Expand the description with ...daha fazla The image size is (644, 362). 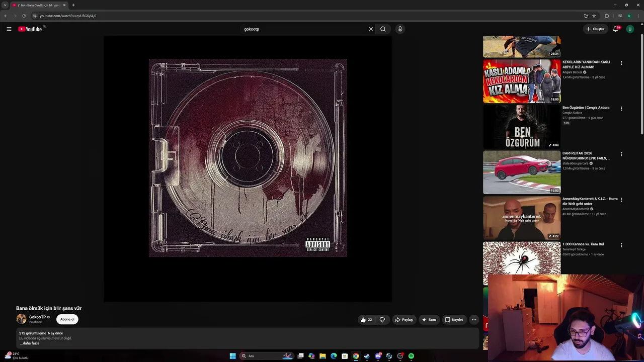pos(29,343)
